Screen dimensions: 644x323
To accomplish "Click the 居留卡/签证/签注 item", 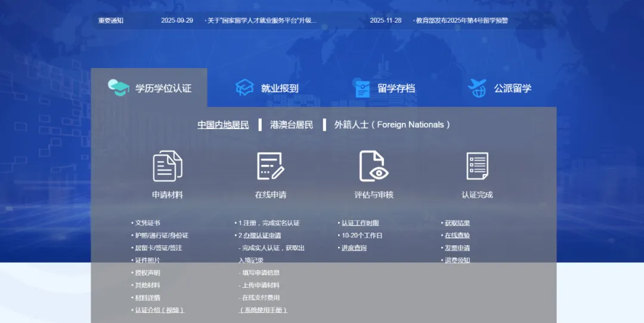I will tap(159, 248).
